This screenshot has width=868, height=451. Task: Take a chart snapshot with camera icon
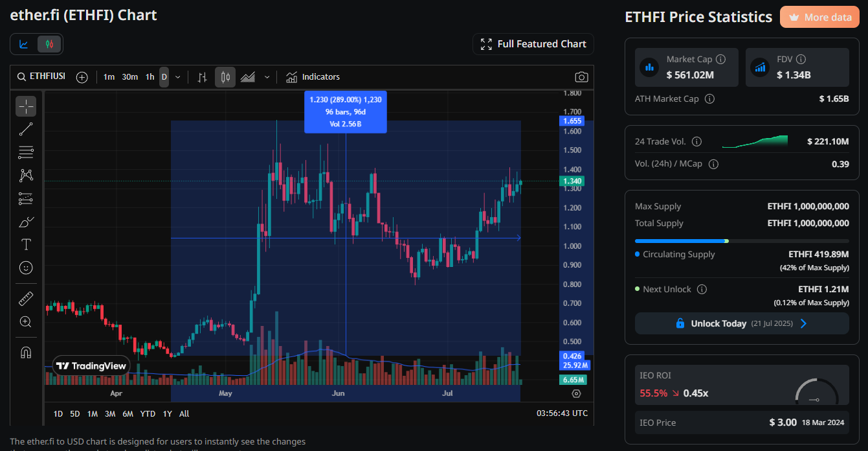581,77
